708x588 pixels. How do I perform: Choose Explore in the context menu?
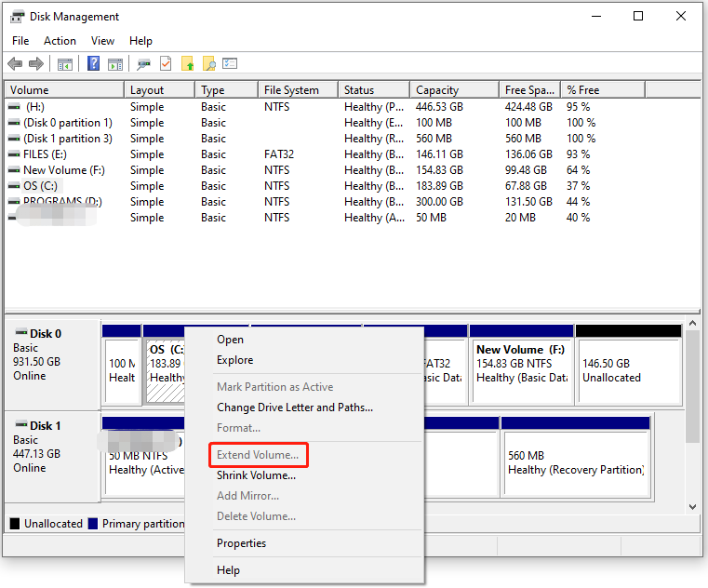tap(304, 360)
